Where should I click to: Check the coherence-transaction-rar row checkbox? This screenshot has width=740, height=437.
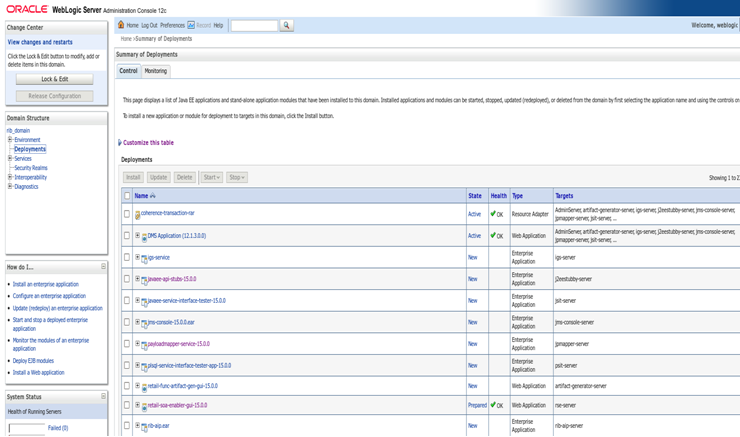point(127,214)
